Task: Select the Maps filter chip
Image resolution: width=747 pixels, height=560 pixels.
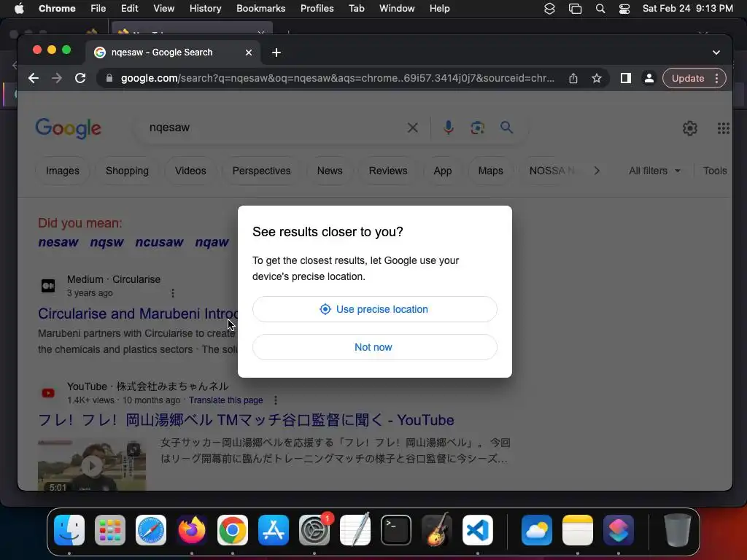Action: 491,171
